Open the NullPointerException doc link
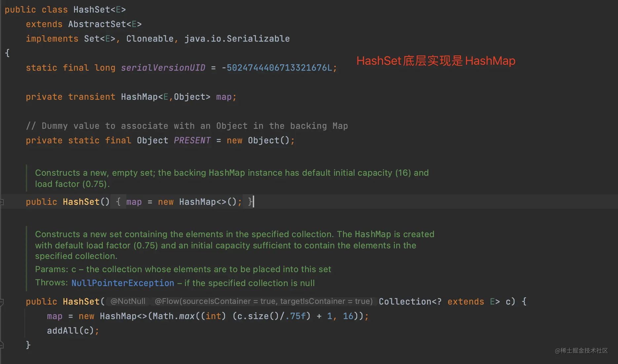The width and height of the screenshot is (618, 364). pyautogui.click(x=123, y=283)
